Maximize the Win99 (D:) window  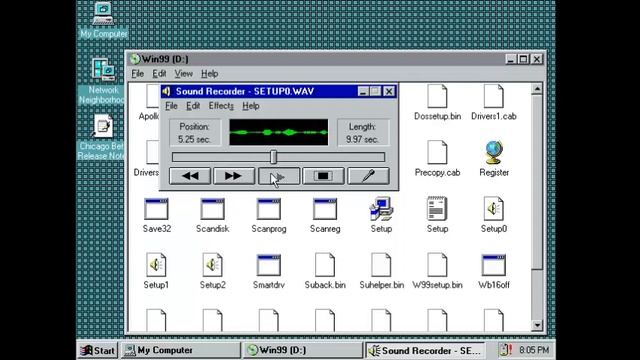click(523, 59)
